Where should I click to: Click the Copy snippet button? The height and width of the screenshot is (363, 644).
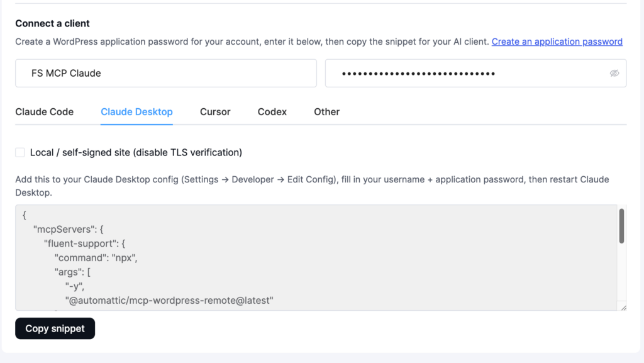pos(55,328)
